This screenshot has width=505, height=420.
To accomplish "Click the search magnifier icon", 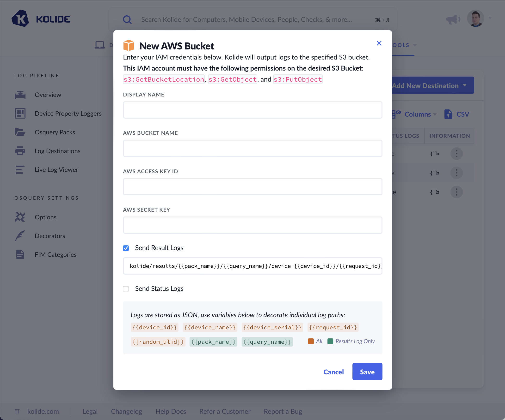I will click(x=127, y=19).
